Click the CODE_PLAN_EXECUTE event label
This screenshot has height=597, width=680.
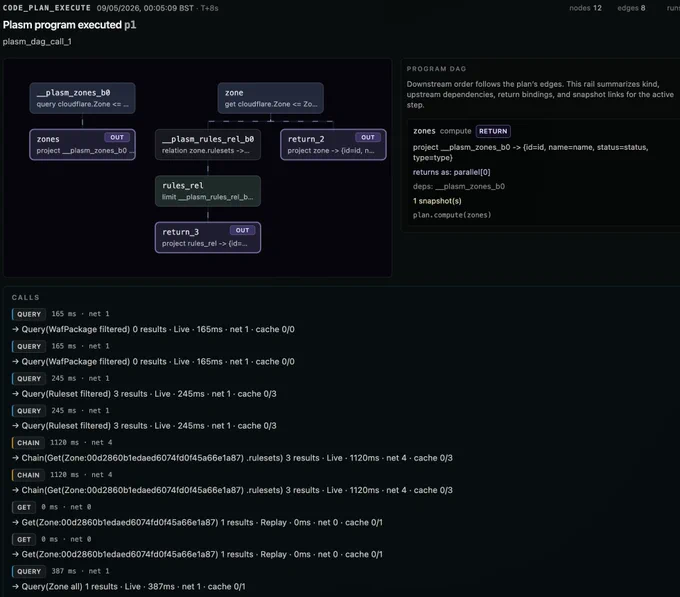(x=47, y=8)
